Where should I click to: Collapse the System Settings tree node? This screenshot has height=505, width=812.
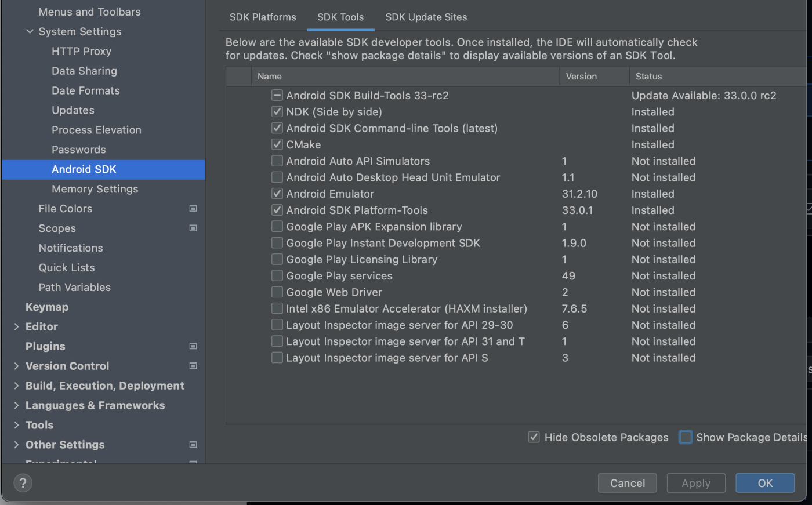30,31
